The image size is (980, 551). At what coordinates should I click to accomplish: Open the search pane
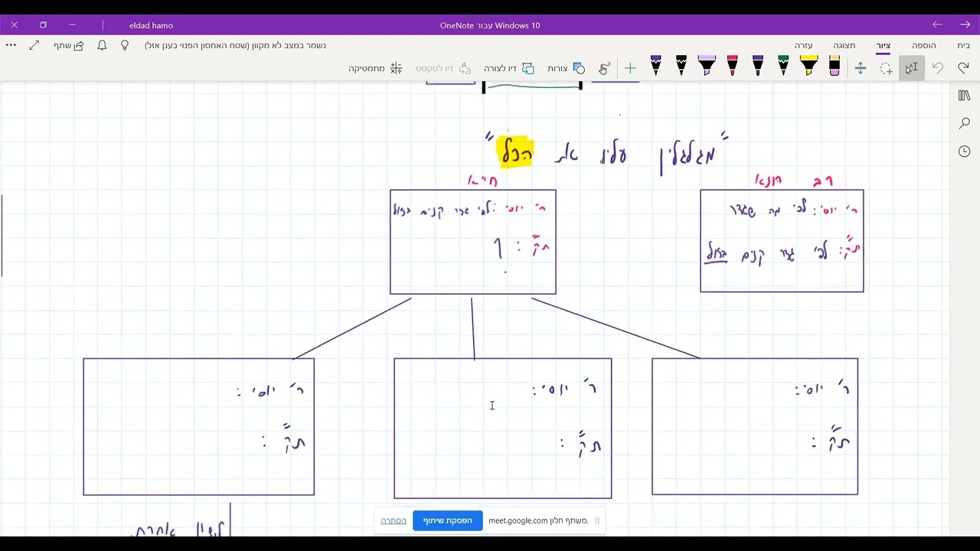point(965,123)
